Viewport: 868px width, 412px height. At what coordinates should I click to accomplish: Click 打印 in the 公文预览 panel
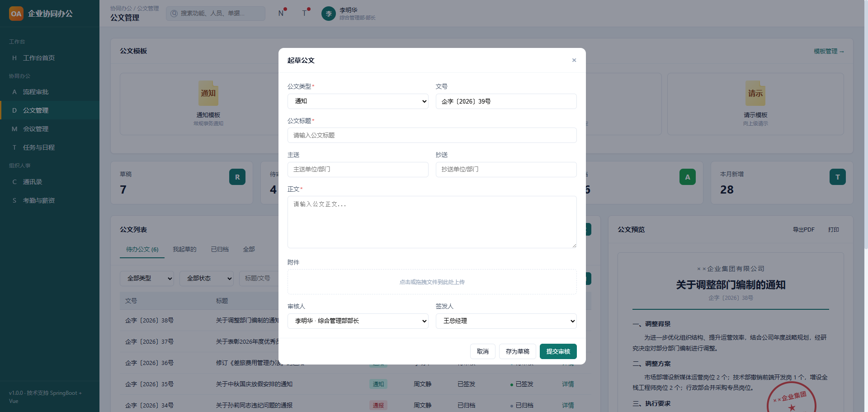(x=833, y=230)
